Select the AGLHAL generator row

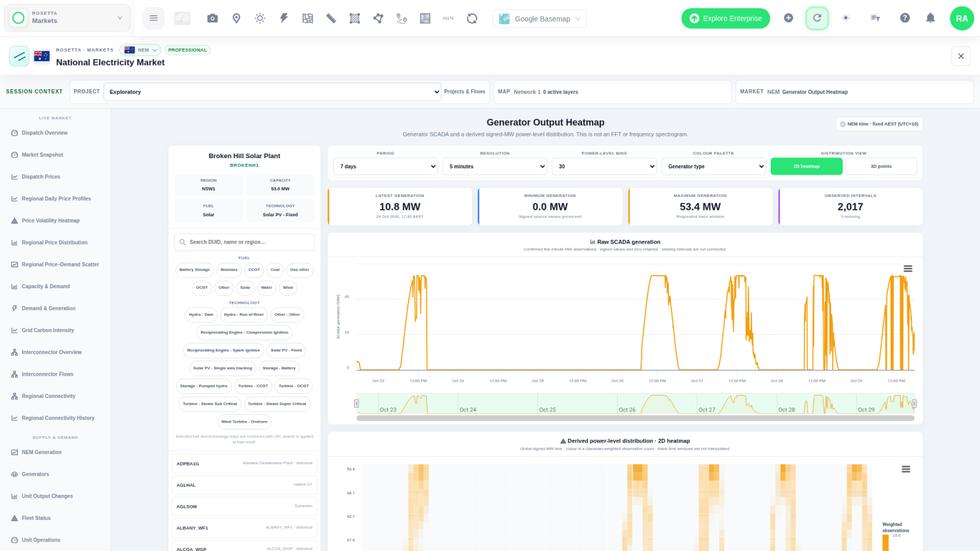tap(244, 485)
